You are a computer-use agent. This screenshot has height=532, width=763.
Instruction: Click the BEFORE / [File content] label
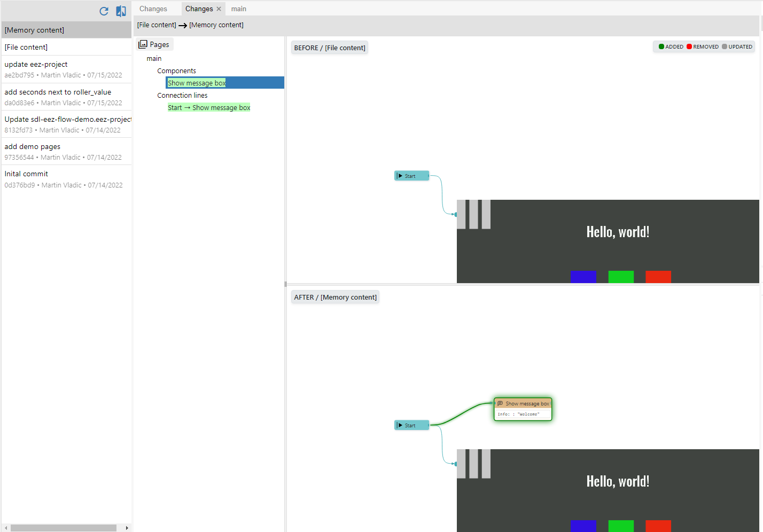click(330, 48)
